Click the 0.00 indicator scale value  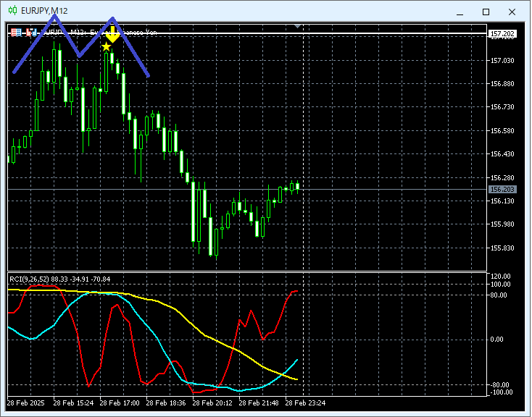point(497,340)
